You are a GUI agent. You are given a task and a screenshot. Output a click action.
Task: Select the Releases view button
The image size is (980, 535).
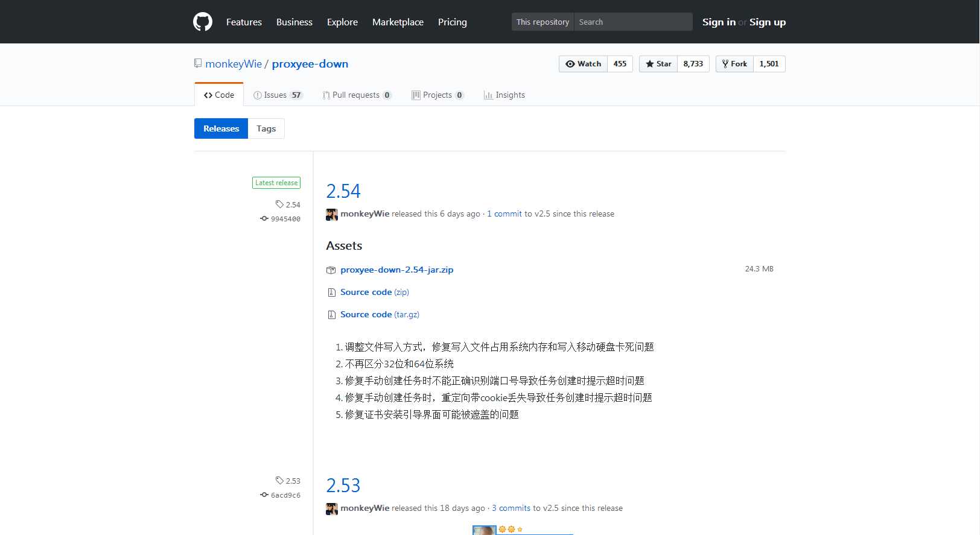pos(221,128)
